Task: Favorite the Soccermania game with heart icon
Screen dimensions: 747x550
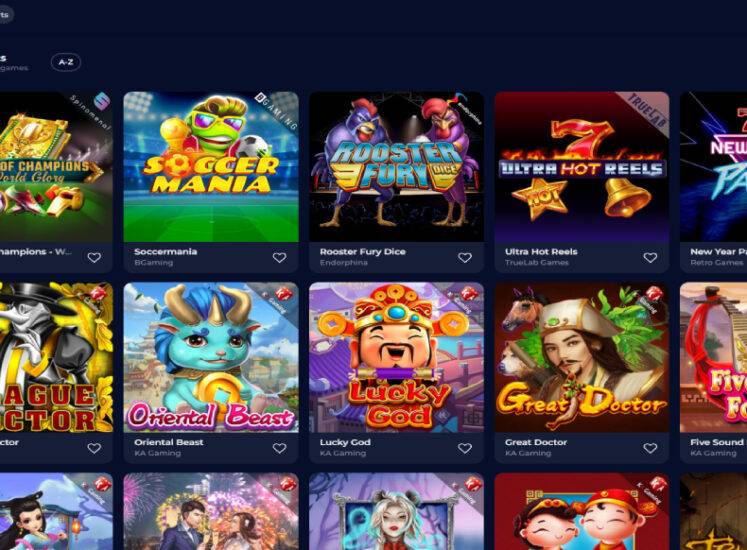Action: (x=279, y=257)
